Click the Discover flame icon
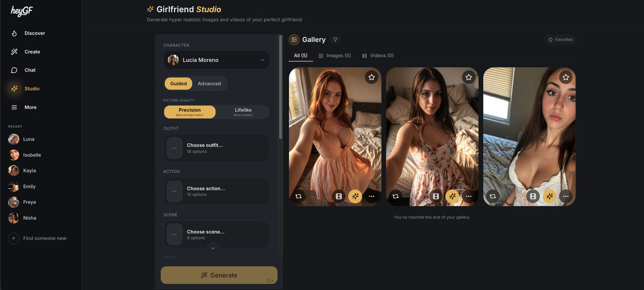This screenshot has height=290, width=644. click(x=14, y=33)
